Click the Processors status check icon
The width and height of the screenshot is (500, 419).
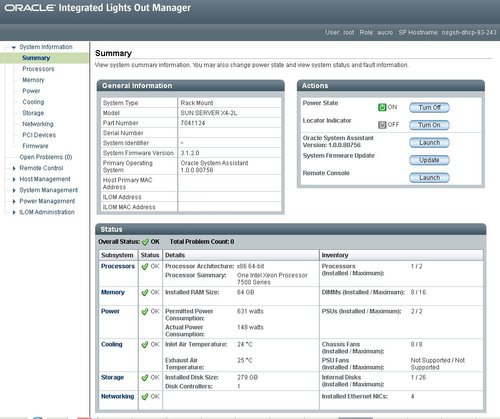tap(145, 267)
